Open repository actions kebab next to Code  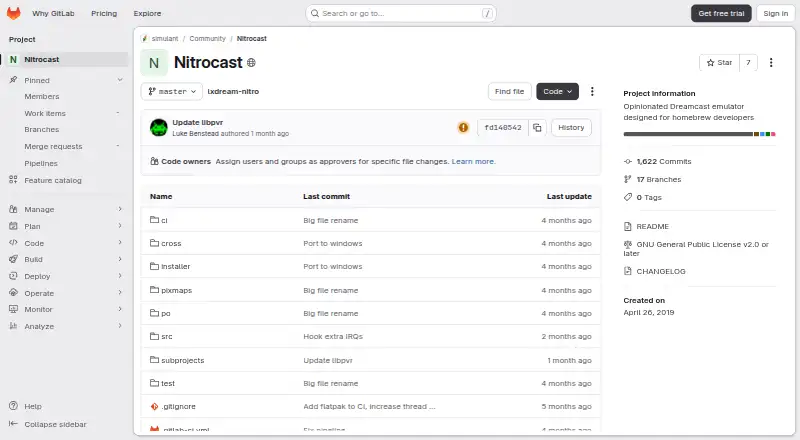tap(592, 91)
